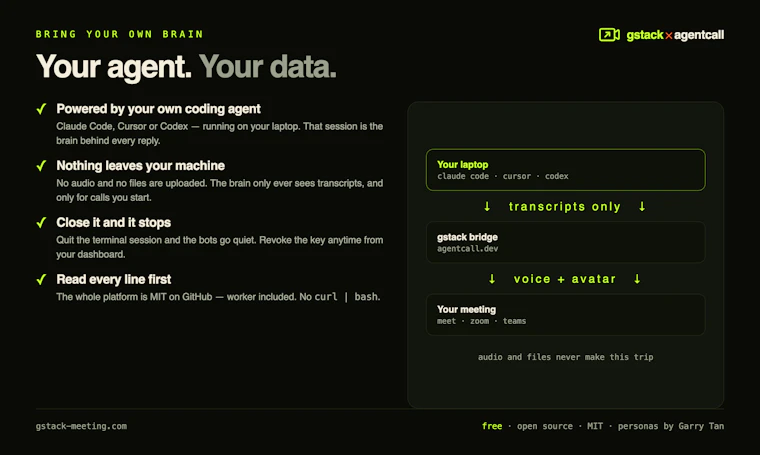Viewport: 760px width, 455px height.
Task: Click the checkmark beside Nothing leaves your machine
Action: [x=42, y=166]
